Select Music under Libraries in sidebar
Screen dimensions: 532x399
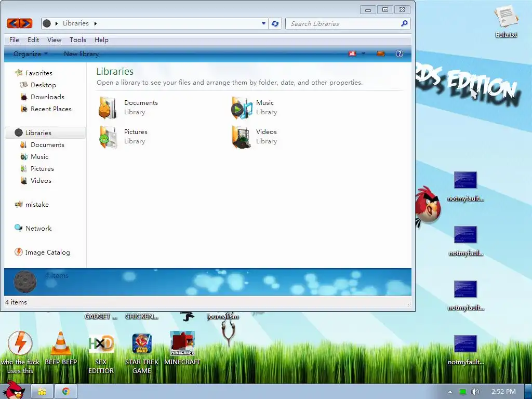(34, 157)
